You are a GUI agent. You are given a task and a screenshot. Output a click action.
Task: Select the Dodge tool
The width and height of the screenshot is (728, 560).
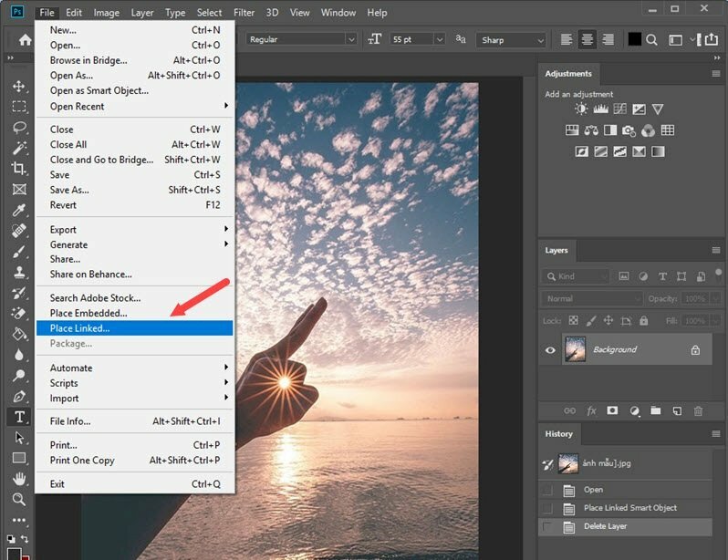pos(18,375)
